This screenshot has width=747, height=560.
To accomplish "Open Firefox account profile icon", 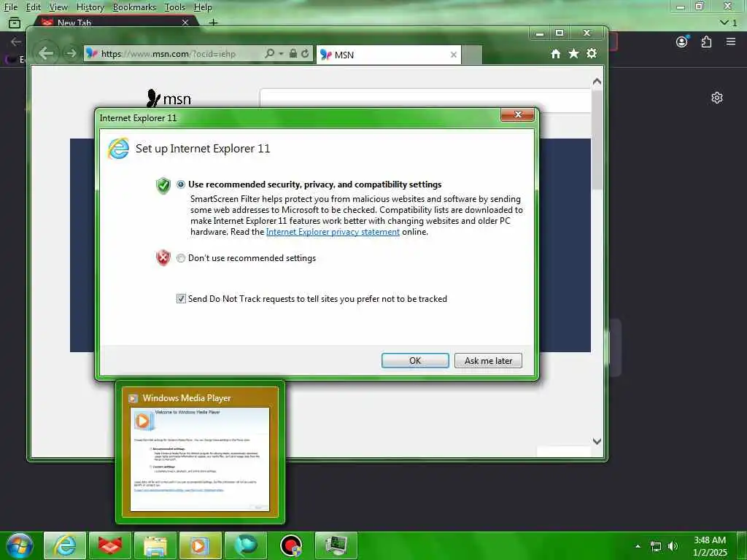I will 682,42.
